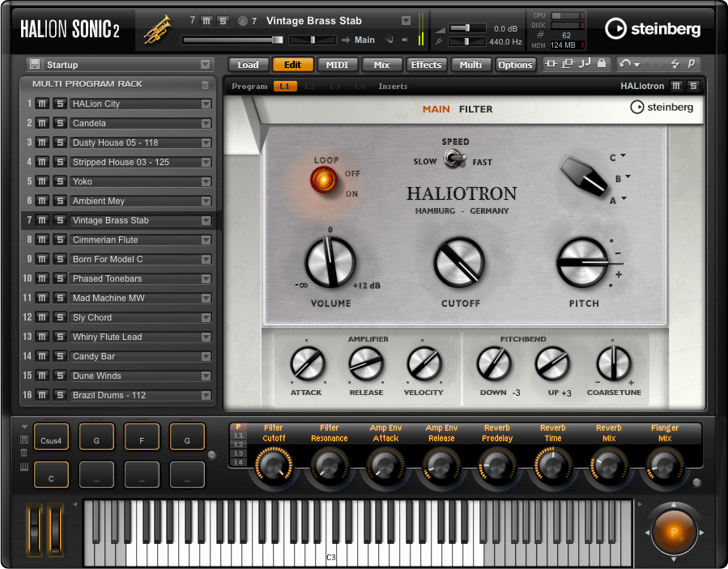
Task: Switch to the Mix page
Action: 381,65
